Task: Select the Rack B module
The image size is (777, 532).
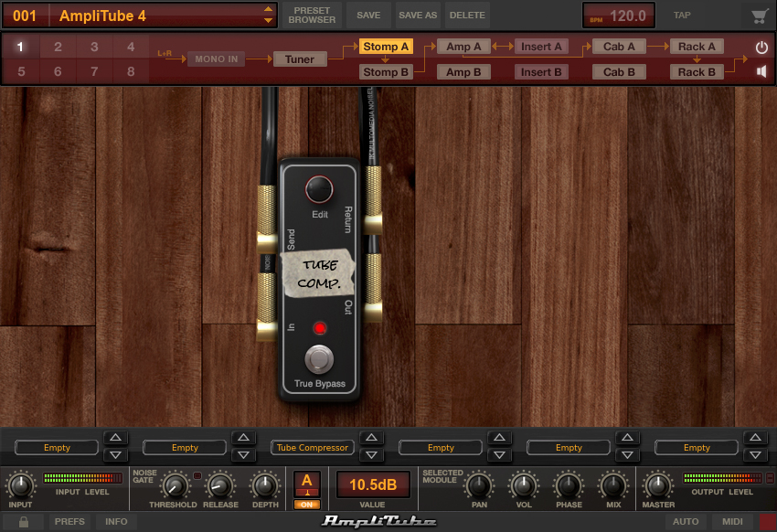Action: tap(697, 72)
